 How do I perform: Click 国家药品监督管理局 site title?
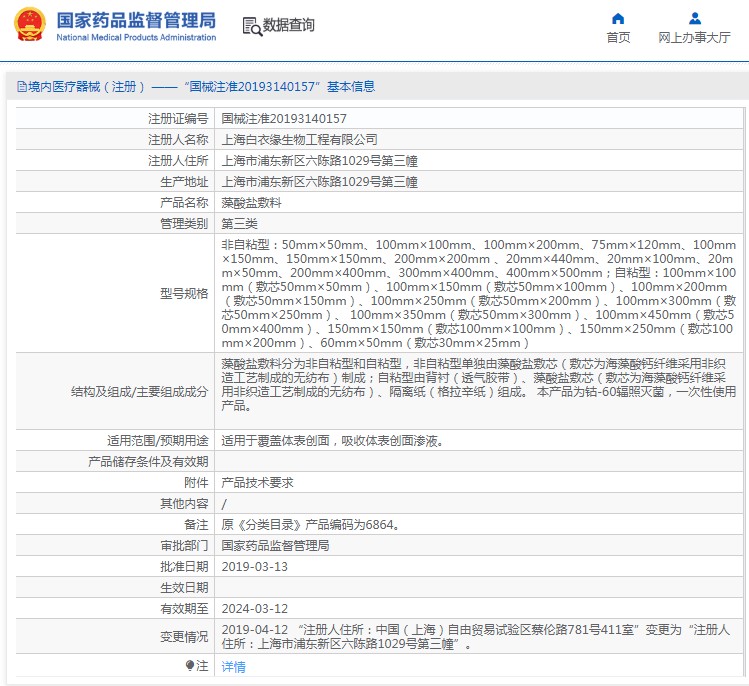pos(136,20)
